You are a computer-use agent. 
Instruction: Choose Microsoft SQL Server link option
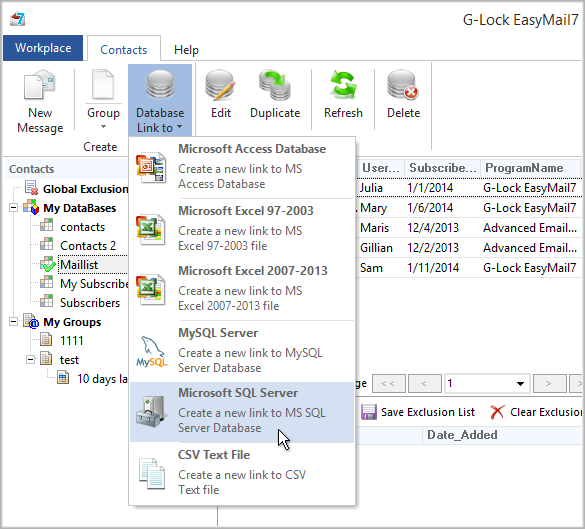pos(242,412)
